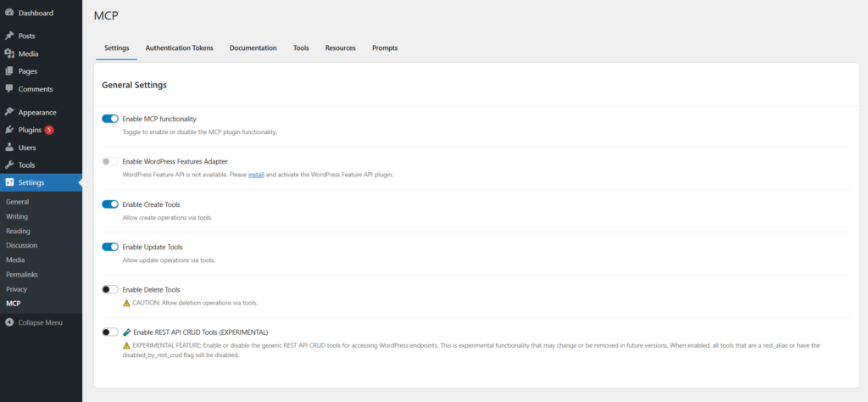Disable the Enable MCP functionality toggle
This screenshot has width=868, height=402.
[110, 119]
